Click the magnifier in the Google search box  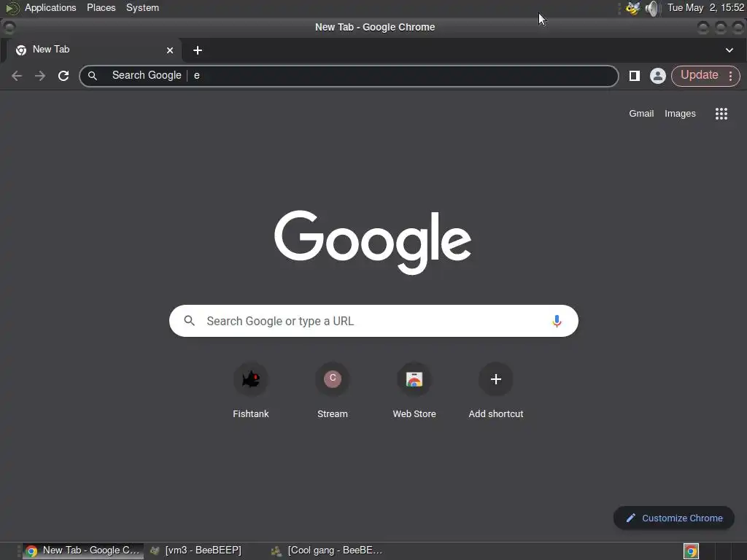tap(189, 321)
